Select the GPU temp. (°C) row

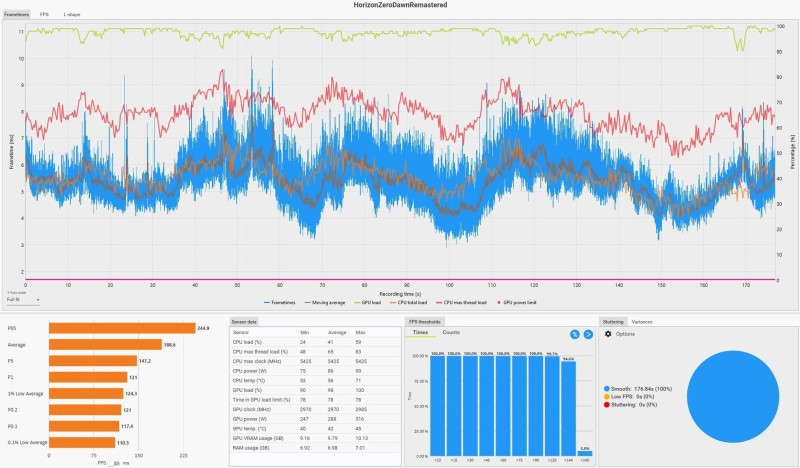[x=315, y=429]
